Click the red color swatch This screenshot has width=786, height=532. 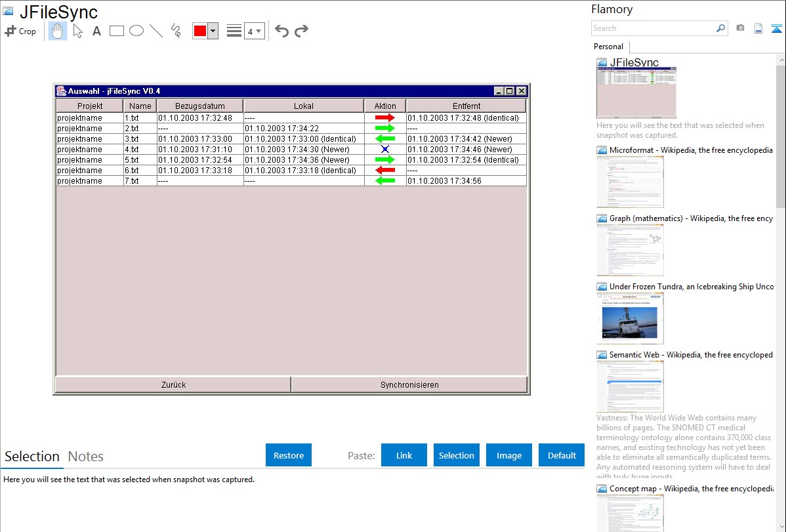199,31
